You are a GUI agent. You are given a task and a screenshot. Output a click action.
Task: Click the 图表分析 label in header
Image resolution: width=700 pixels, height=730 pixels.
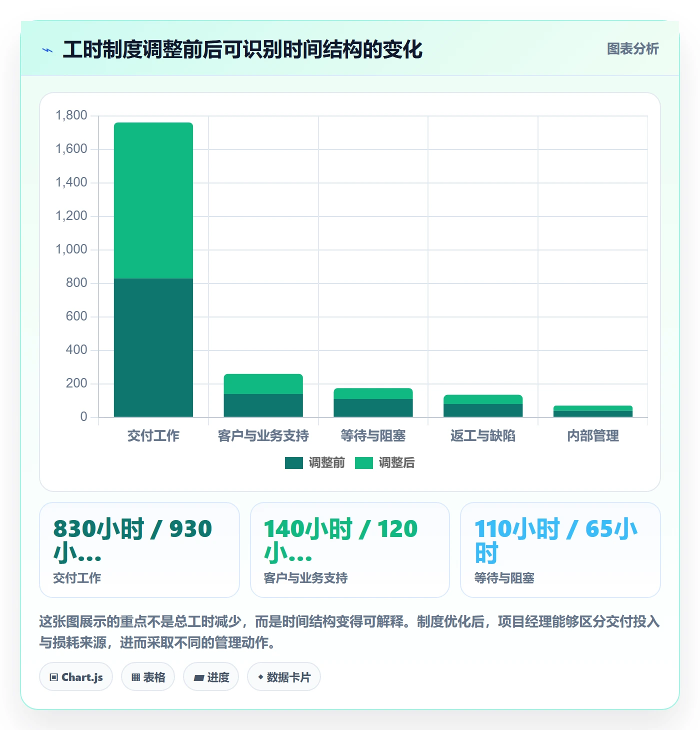click(632, 49)
